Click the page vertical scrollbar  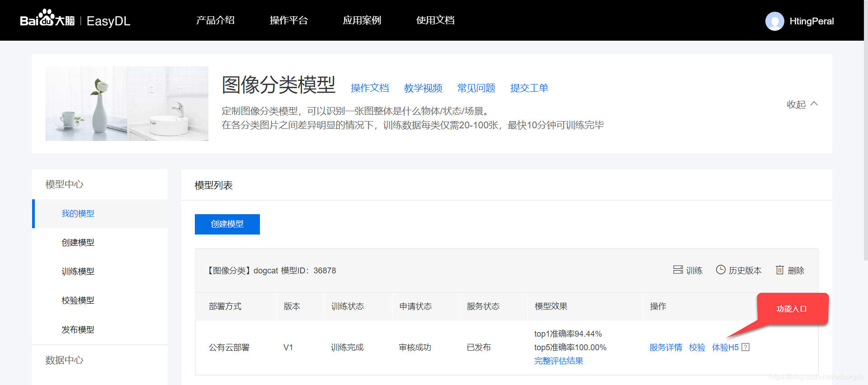tap(866, 130)
